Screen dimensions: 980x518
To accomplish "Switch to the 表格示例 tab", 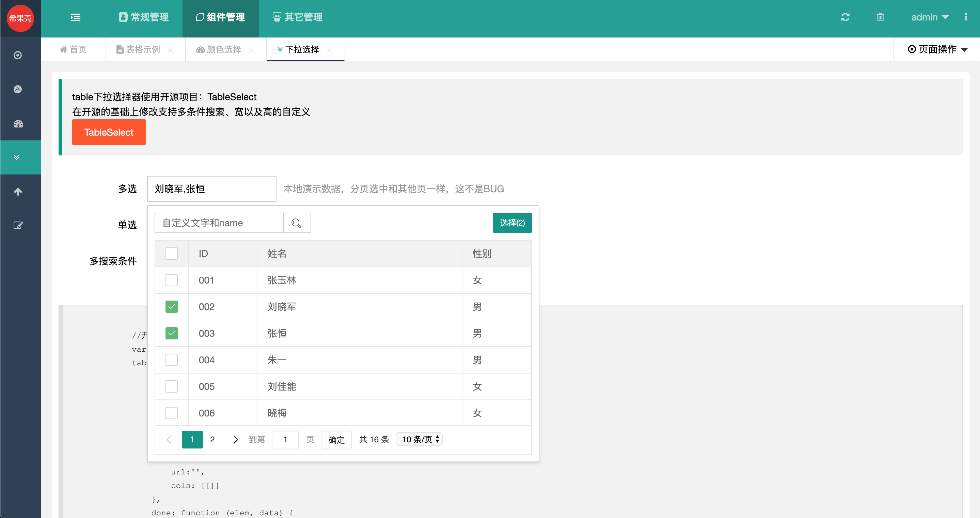I will (143, 49).
